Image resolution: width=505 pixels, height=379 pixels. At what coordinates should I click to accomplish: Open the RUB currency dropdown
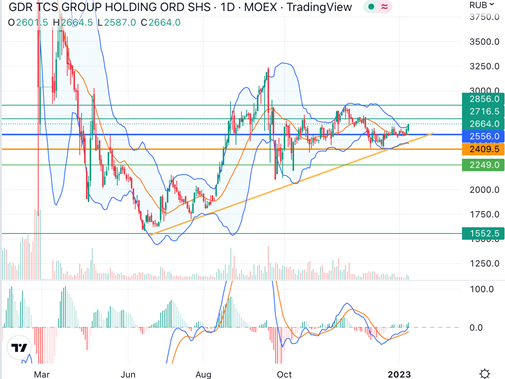(482, 5)
